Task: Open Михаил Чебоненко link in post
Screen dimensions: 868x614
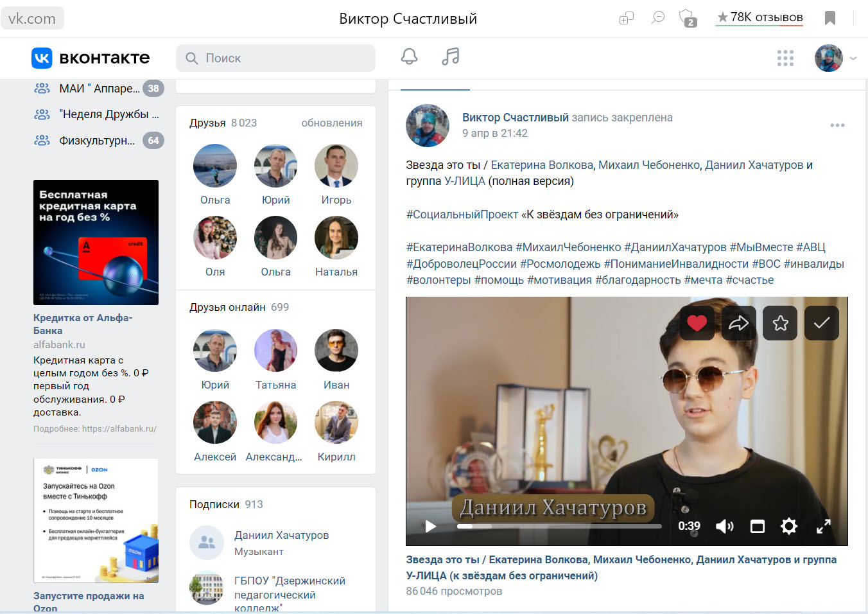Action: 648,165
